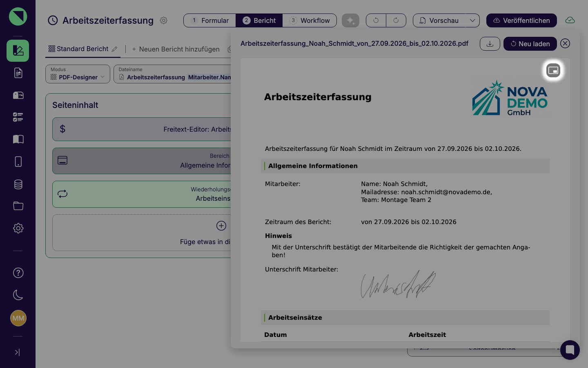This screenshot has width=588, height=368.
Task: Open the mobile device icon in sidebar
Action: [x=18, y=162]
